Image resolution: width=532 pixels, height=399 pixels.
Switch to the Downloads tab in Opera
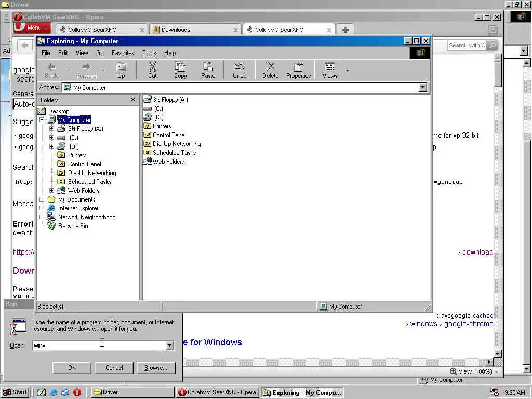click(x=195, y=30)
